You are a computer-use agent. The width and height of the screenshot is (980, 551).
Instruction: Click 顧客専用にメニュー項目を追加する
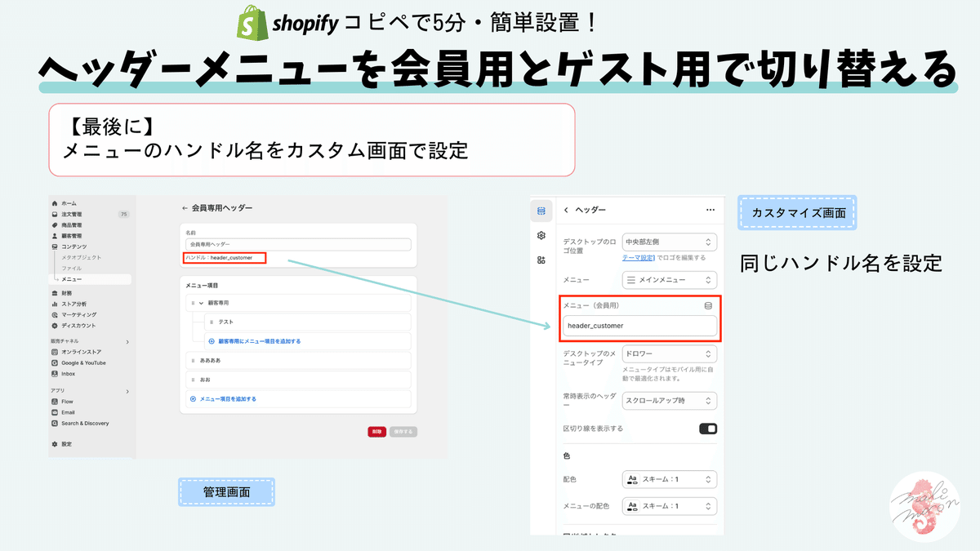254,341
